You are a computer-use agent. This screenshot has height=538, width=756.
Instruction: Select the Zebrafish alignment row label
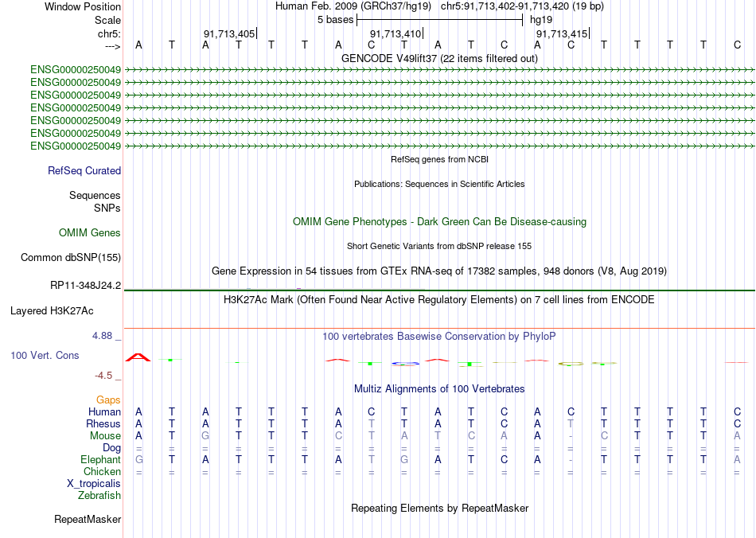click(99, 496)
